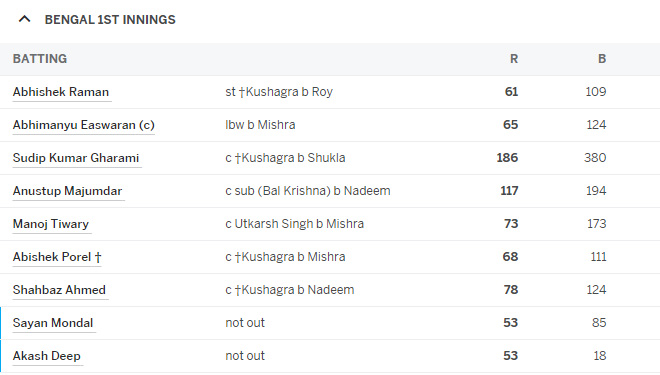The width and height of the screenshot is (660, 375).
Task: Click Akash Deep's 18 balls value
Action: (600, 356)
